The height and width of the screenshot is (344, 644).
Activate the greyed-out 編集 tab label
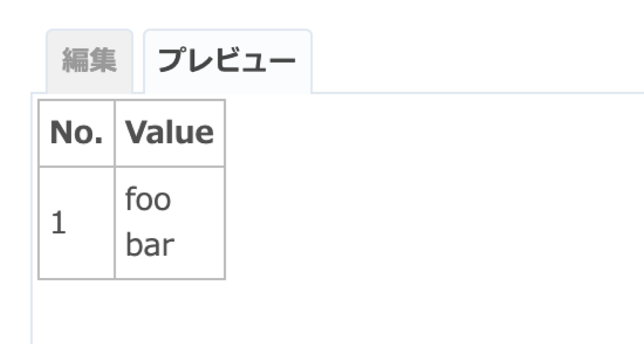click(89, 60)
